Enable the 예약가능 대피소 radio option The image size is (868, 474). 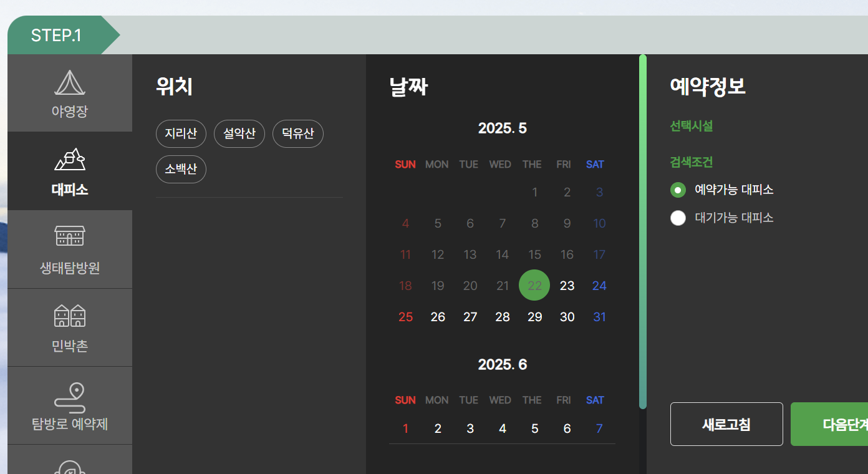pos(678,190)
